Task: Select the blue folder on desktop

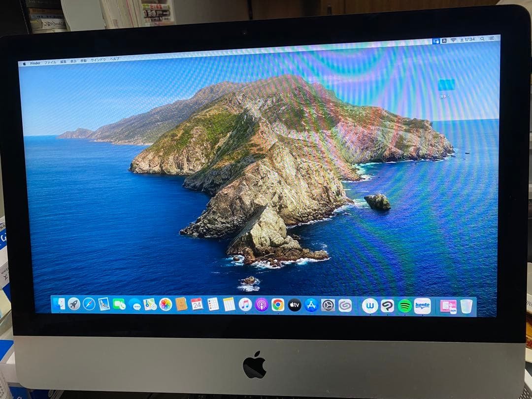Action: (x=447, y=85)
